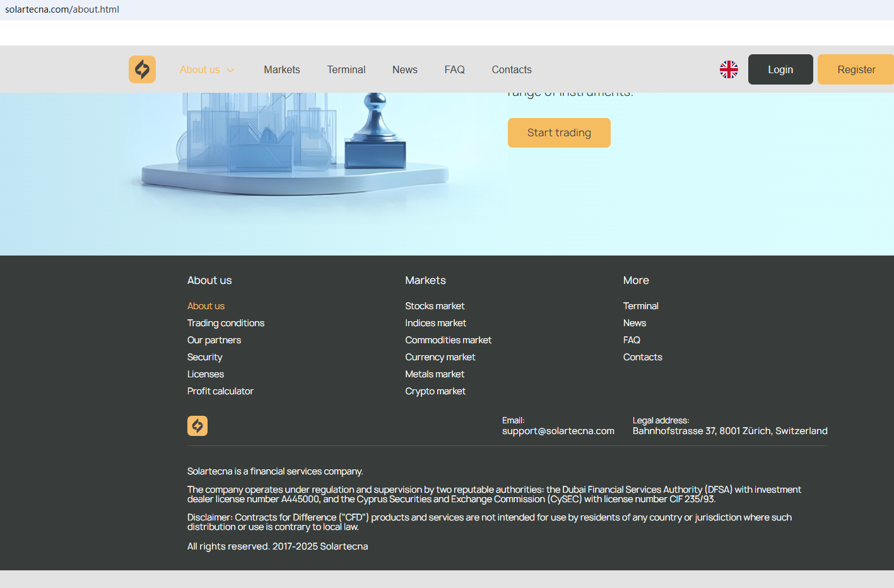Viewport: 894px width, 588px height.
Task: Click the Solartecna logo in the header
Action: coord(142,69)
